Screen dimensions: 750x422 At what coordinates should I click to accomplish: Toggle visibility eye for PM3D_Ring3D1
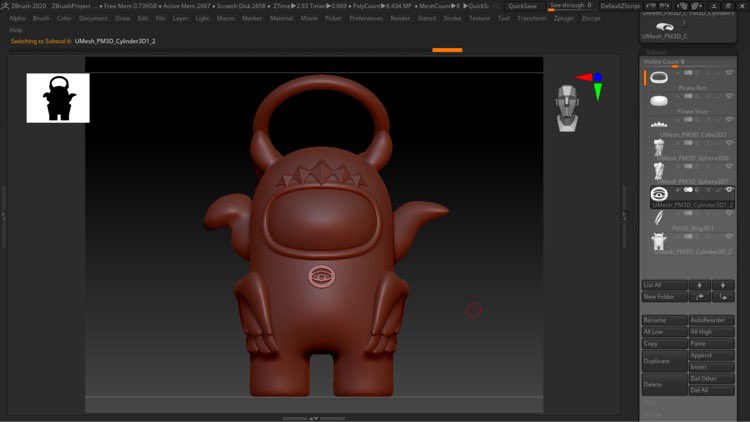(x=729, y=213)
